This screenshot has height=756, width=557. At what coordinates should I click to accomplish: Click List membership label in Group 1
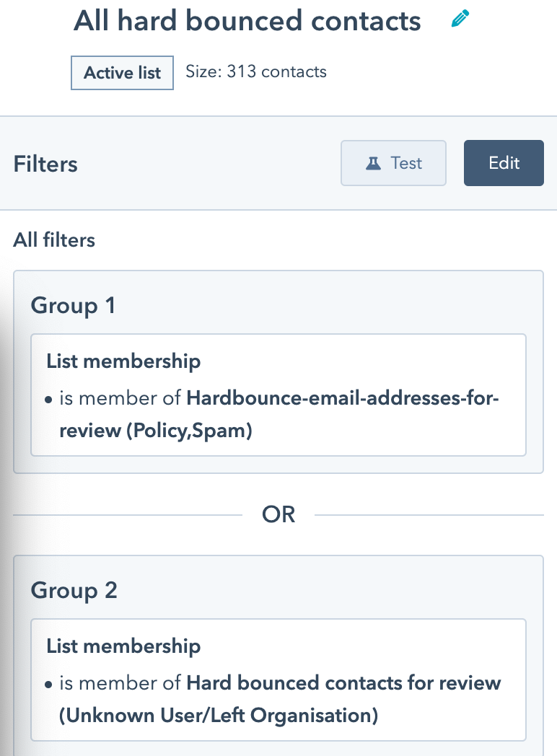(x=123, y=361)
